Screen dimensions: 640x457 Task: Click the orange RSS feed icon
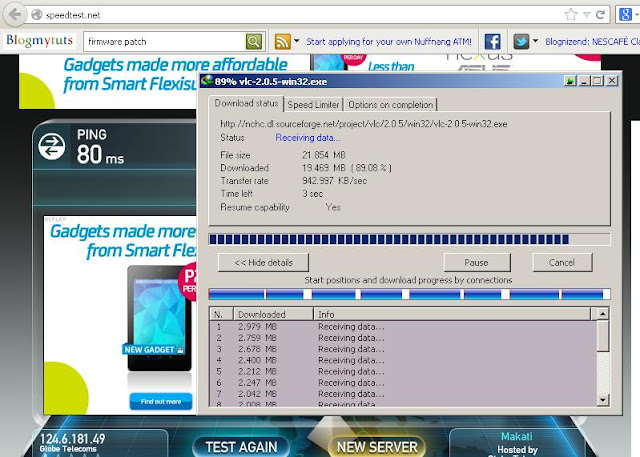click(282, 42)
